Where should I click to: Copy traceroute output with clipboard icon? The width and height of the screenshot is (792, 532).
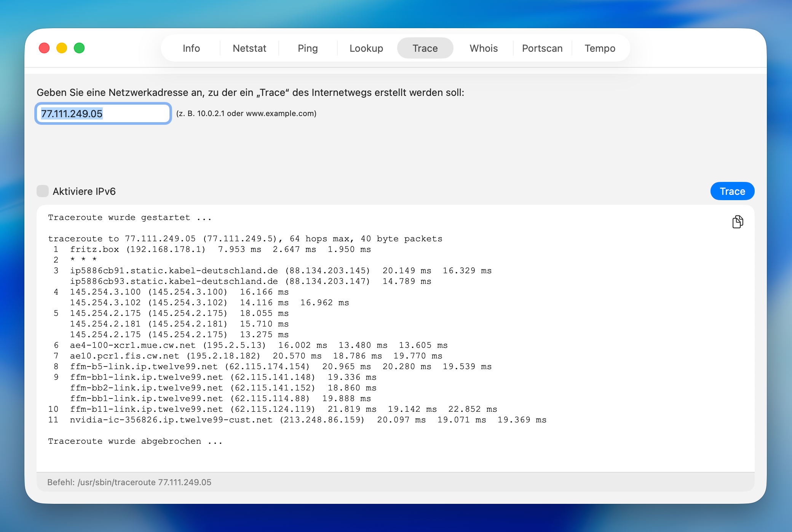pyautogui.click(x=738, y=221)
